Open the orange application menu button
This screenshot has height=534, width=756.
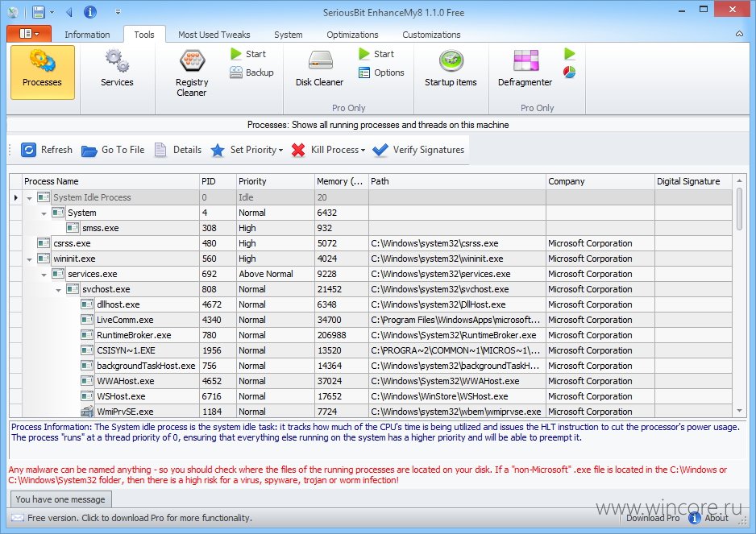click(29, 33)
